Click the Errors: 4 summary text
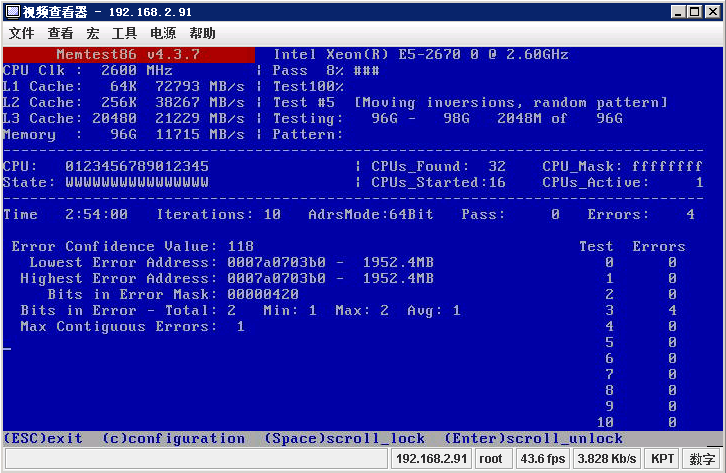 click(641, 214)
